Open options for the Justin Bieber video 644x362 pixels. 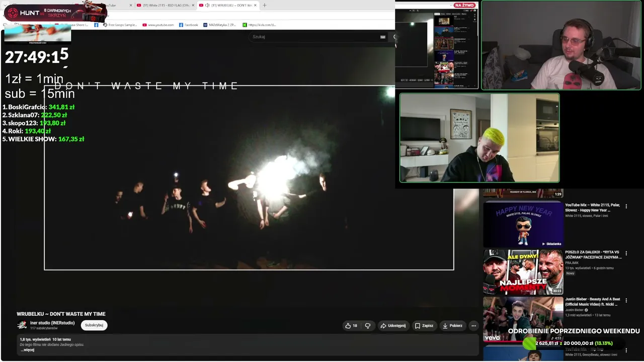point(626,300)
